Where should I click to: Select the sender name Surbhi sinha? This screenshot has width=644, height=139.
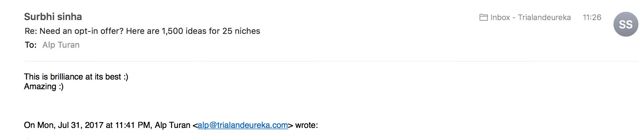[53, 17]
